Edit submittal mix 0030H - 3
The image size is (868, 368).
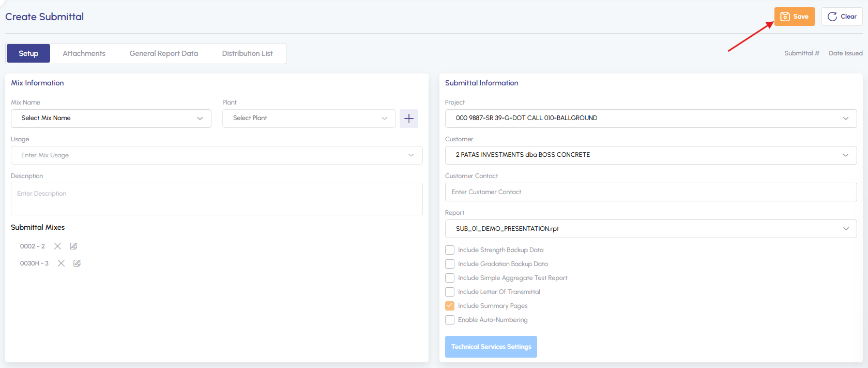tap(77, 263)
